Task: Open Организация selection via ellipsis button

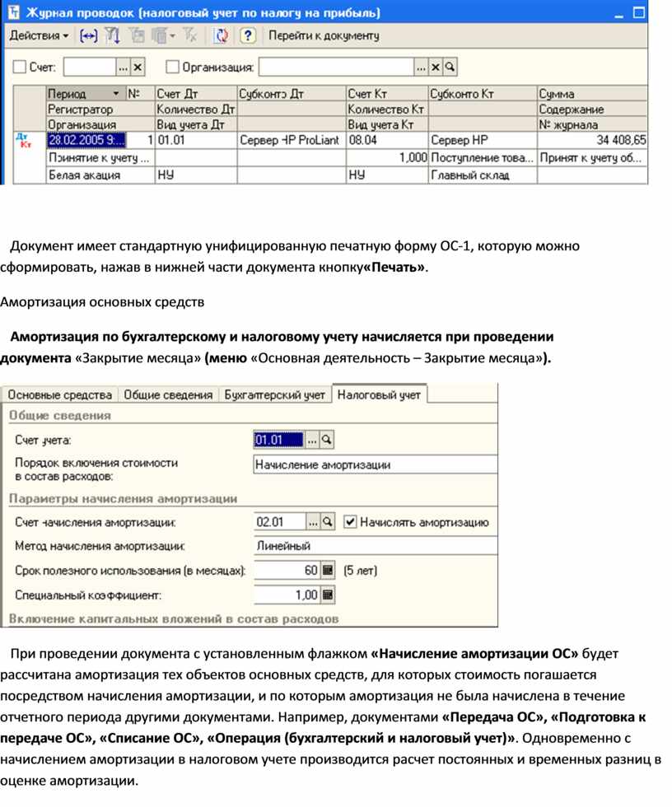Action: 421,67
